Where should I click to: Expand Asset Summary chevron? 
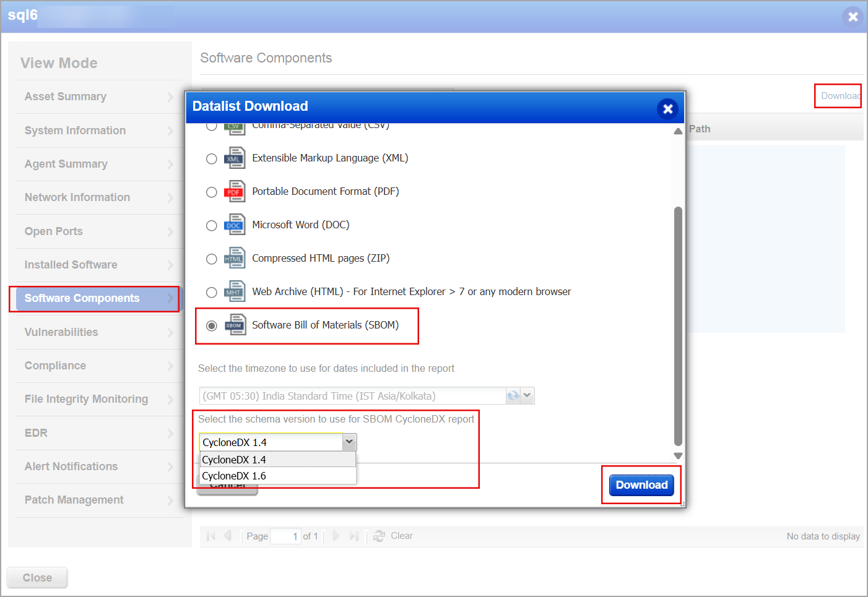pos(170,97)
